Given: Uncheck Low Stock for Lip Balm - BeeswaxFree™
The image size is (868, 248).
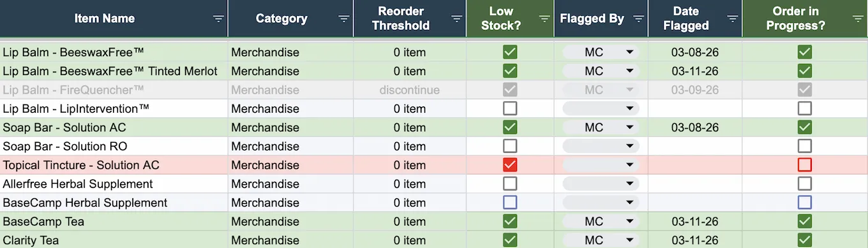Looking at the screenshot, I should click(x=510, y=52).
